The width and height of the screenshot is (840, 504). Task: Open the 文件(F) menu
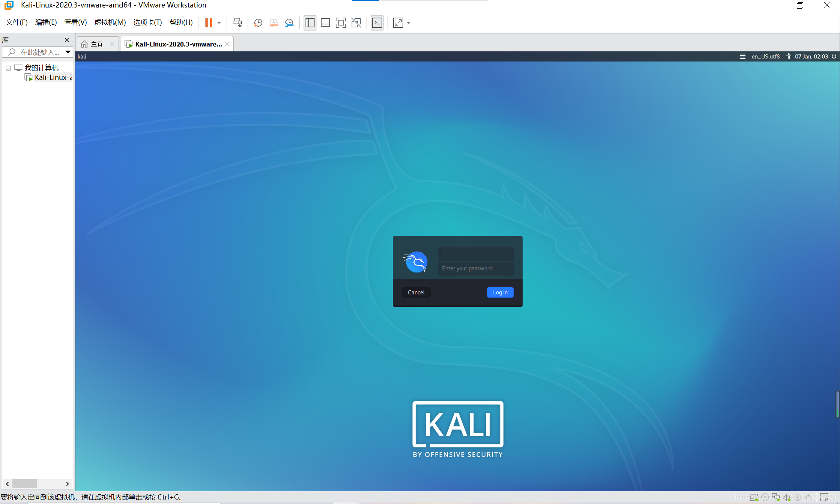(x=17, y=22)
